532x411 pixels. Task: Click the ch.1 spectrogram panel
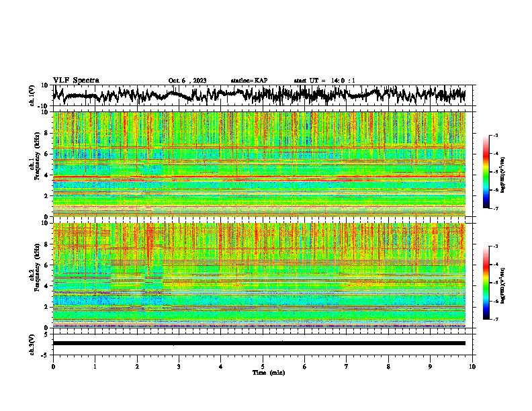click(259, 164)
